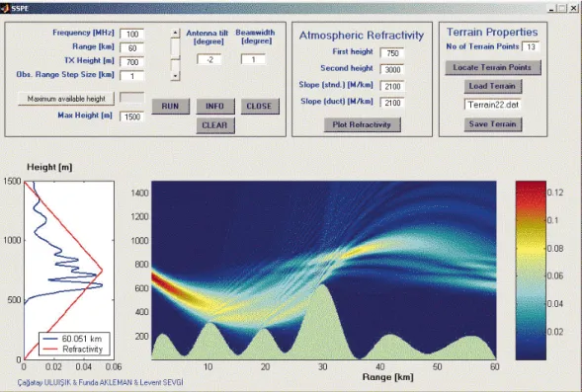The image size is (582, 392).
Task: Click the antenna tilt slider down arrow
Action: [x=175, y=76]
